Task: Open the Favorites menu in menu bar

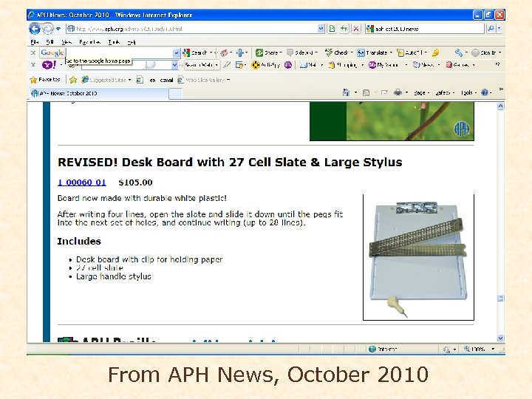Action: pos(90,42)
